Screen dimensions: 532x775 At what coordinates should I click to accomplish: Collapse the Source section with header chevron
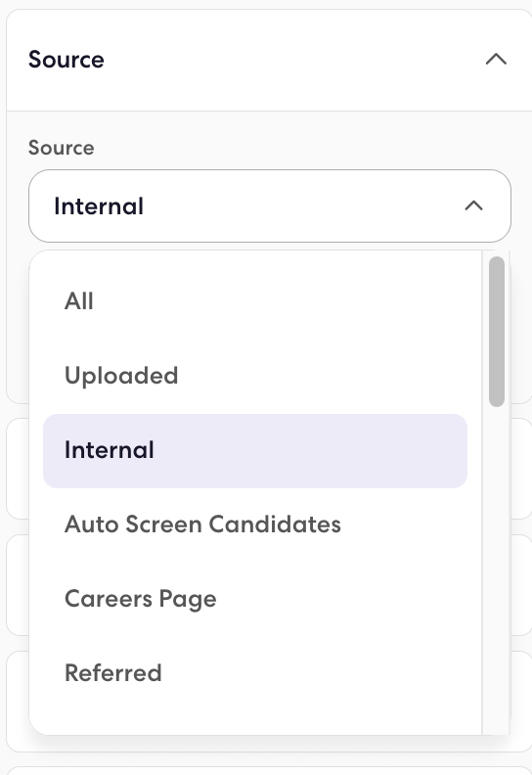[x=496, y=60]
